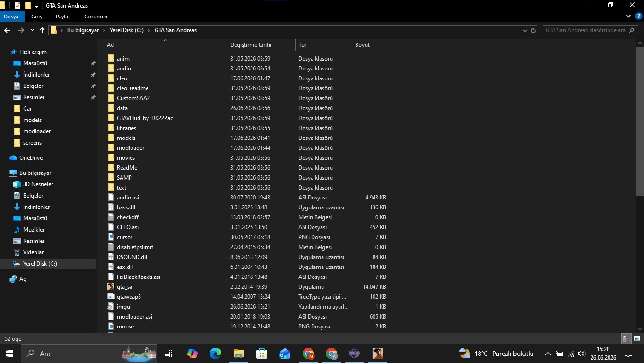The width and height of the screenshot is (644, 363).
Task: Sort by Boyut column header
Action: coord(371,45)
